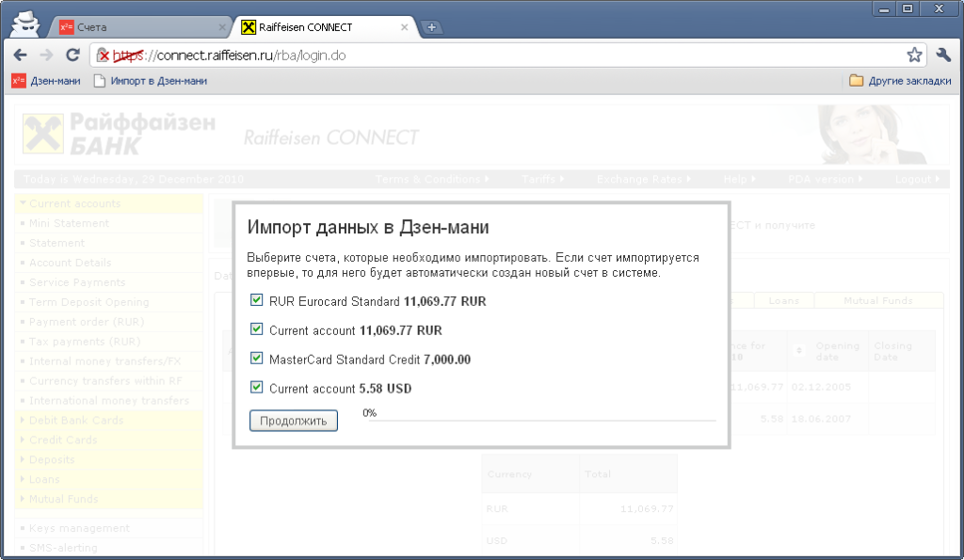Open Statement link in sidebar
Screen dimensions: 964x560
click(56, 243)
